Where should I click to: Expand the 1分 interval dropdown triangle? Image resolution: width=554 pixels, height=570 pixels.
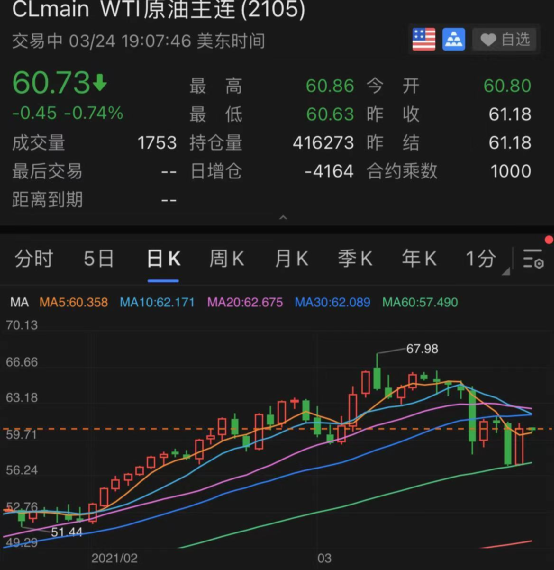[506, 272]
